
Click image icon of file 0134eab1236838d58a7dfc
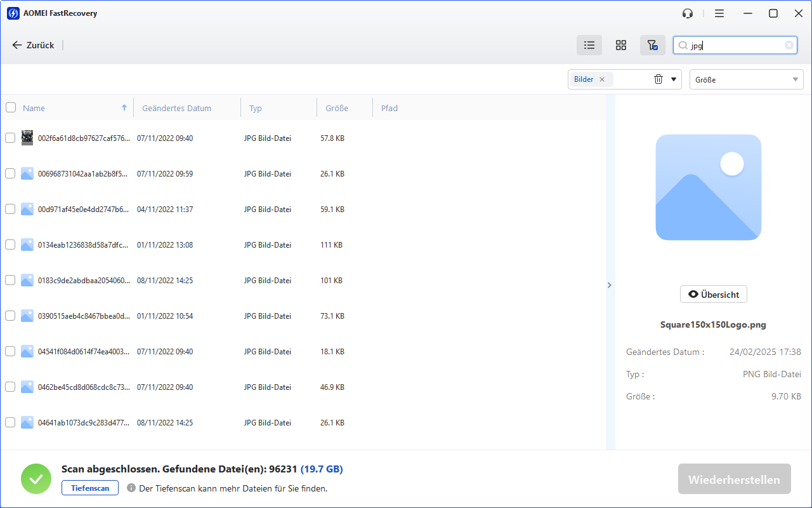[27, 244]
